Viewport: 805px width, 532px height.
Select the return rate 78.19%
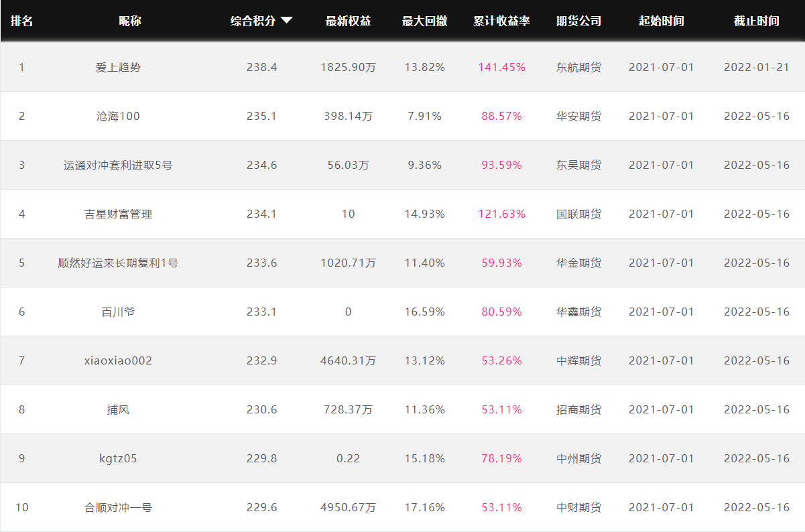point(502,458)
